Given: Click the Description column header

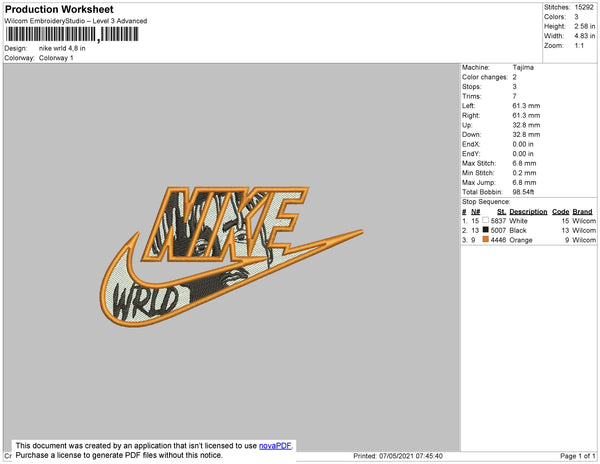Looking at the screenshot, I should pyautogui.click(x=528, y=212).
